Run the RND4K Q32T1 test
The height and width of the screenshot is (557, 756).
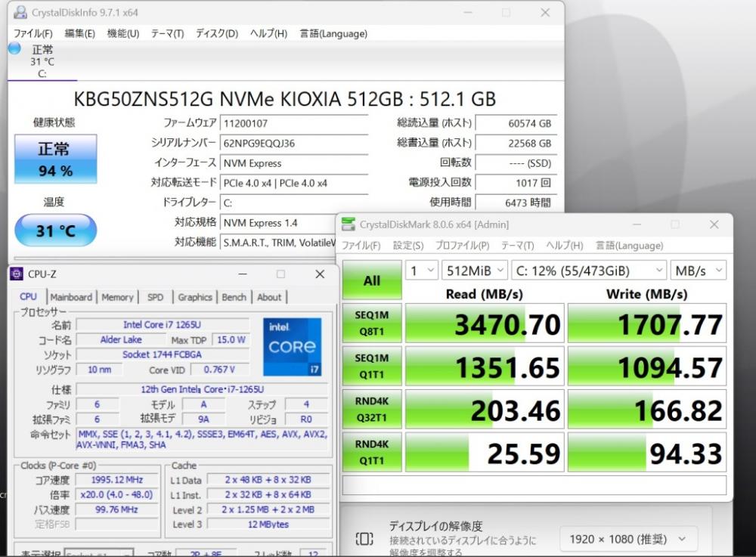point(372,409)
